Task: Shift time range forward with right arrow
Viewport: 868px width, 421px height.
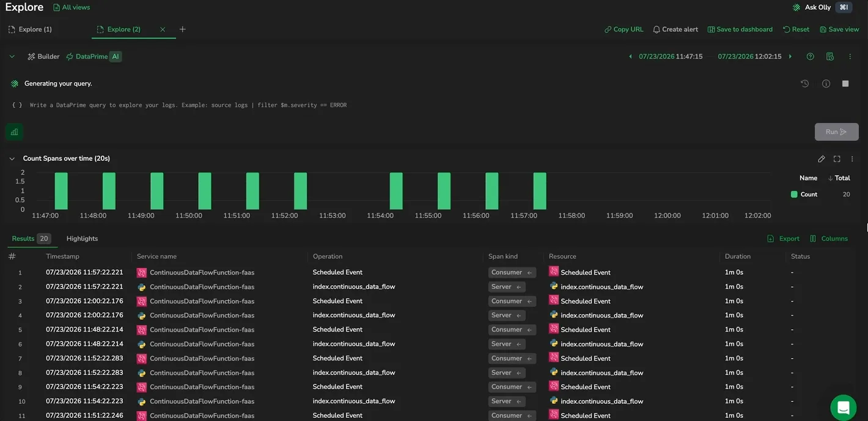Action: tap(790, 56)
